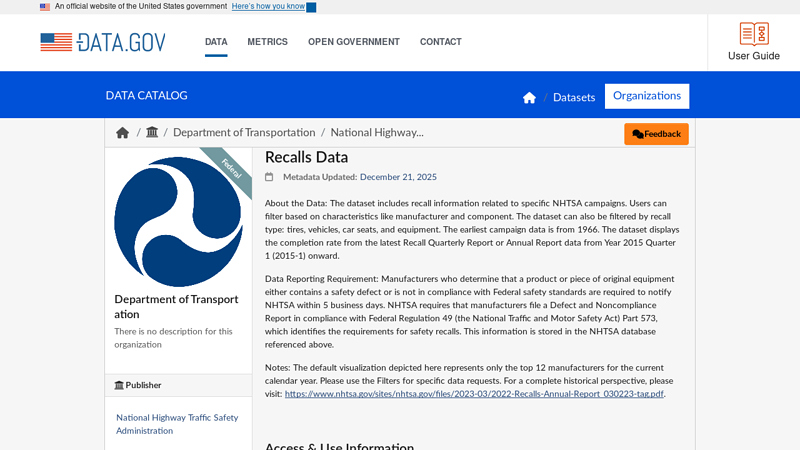Screen dimensions: 800x450
Task: Open Department of Transportation breadcrumb link
Action: [x=244, y=132]
